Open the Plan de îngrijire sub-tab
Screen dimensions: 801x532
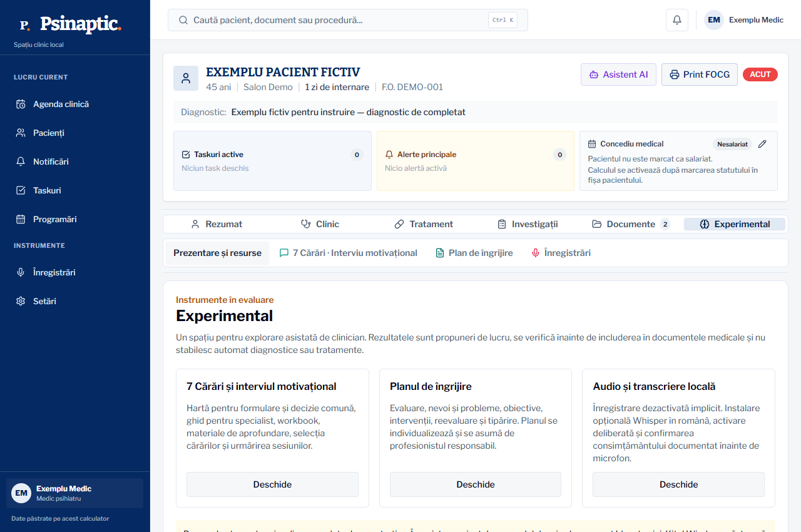click(474, 253)
